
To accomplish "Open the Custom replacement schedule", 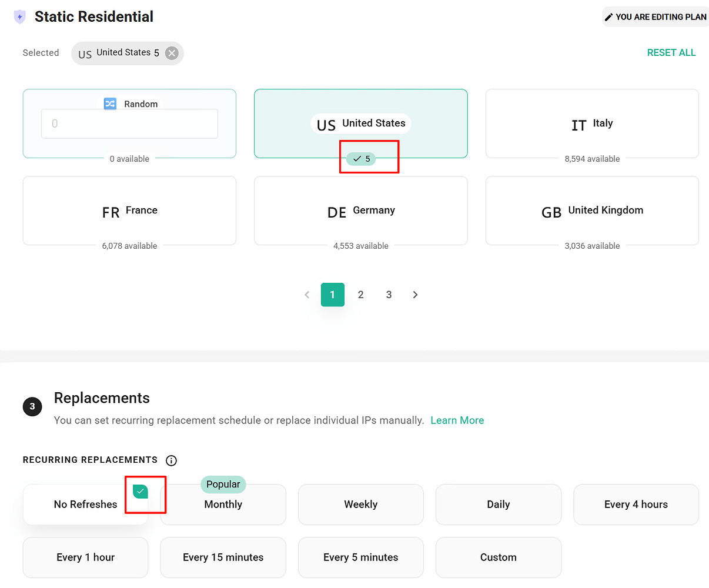I will point(498,557).
